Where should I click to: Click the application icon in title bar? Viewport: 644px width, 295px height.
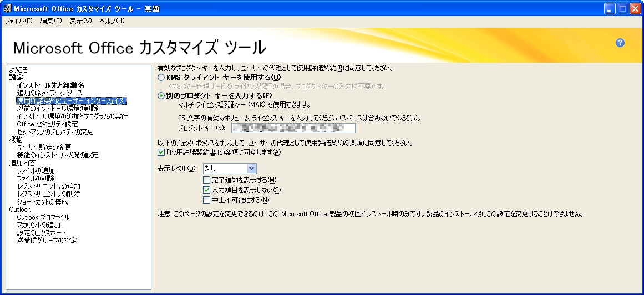pyautogui.click(x=7, y=8)
